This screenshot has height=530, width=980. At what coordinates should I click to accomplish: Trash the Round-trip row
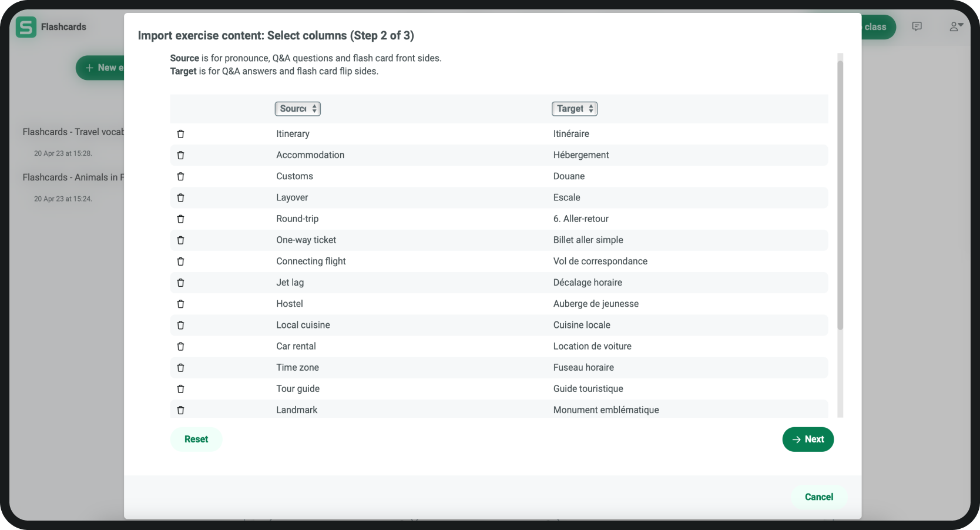tap(180, 219)
